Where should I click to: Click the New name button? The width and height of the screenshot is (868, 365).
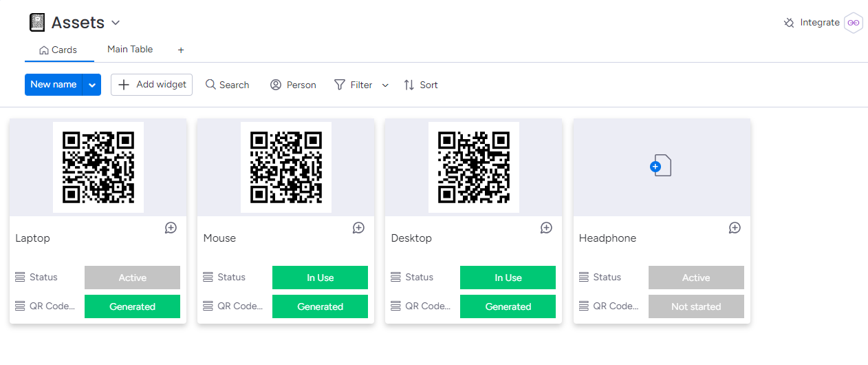click(x=54, y=85)
